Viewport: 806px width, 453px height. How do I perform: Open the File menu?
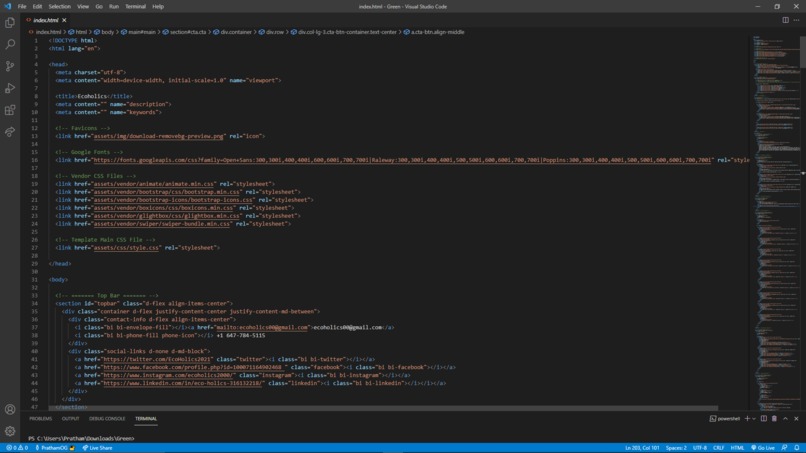point(22,7)
